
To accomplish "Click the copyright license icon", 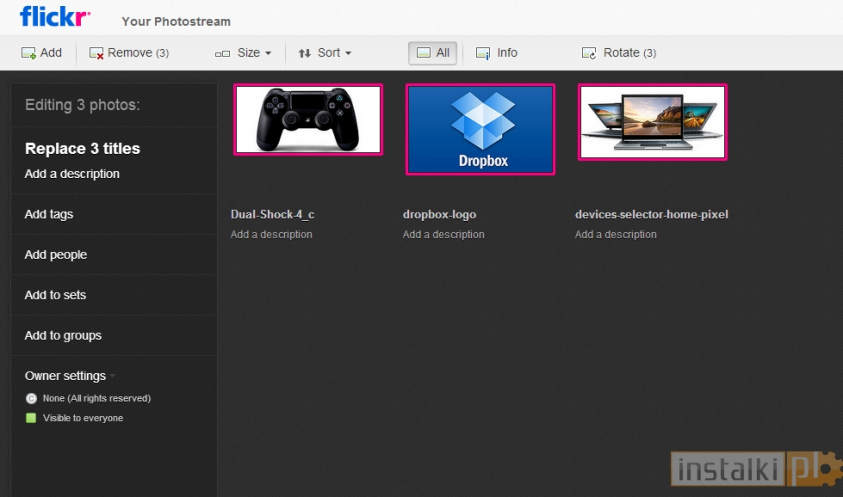I will (x=31, y=399).
